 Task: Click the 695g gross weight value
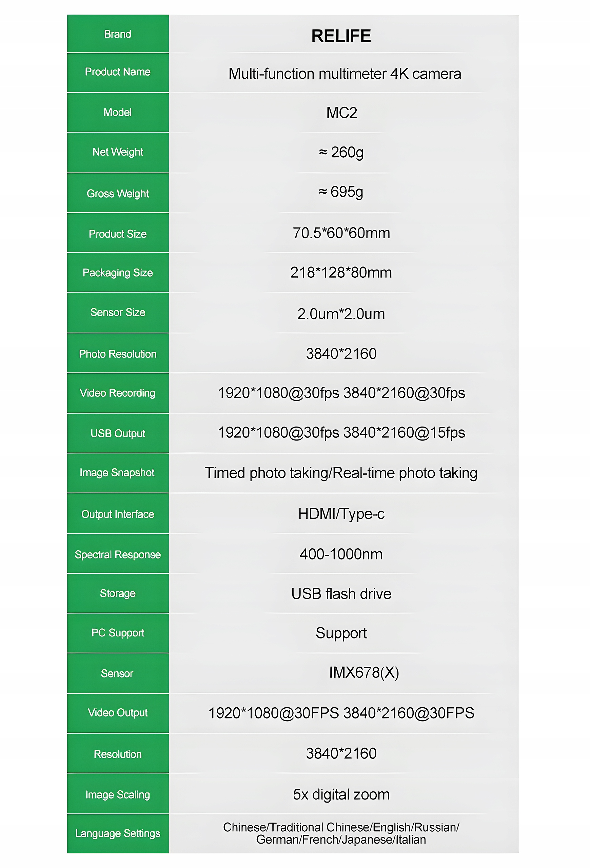tap(341, 192)
